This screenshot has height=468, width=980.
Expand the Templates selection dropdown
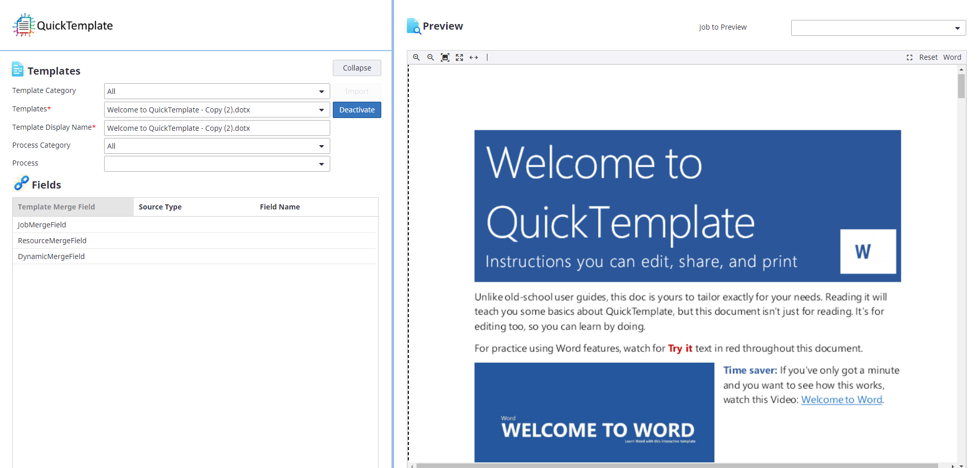[x=321, y=110]
